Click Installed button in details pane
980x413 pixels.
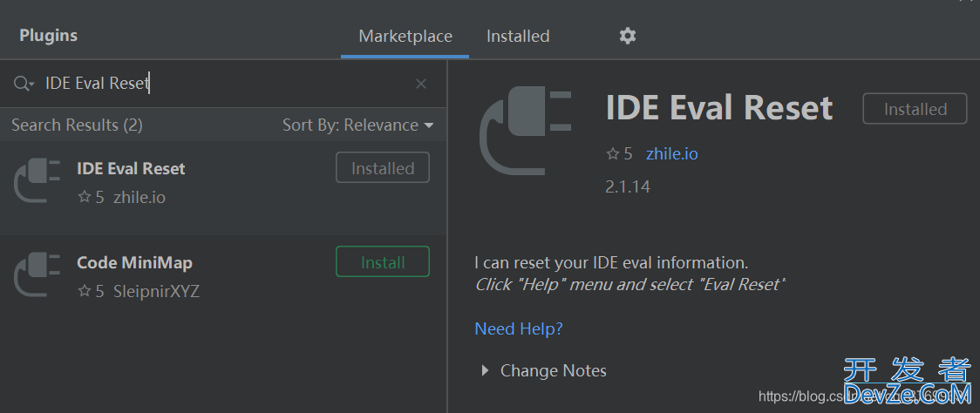coord(915,109)
